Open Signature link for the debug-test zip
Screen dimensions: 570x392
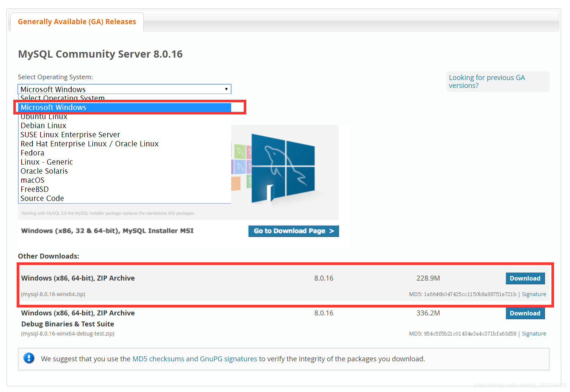(534, 334)
